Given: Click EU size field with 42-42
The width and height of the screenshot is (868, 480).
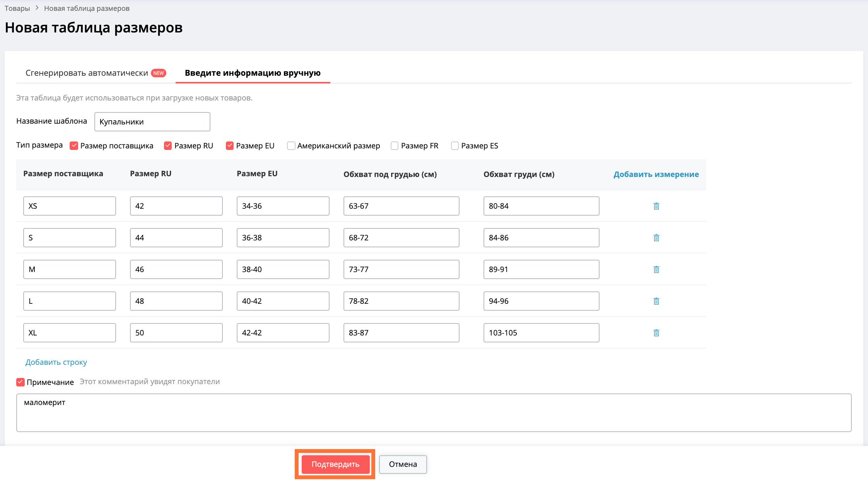Looking at the screenshot, I should click(x=283, y=333).
